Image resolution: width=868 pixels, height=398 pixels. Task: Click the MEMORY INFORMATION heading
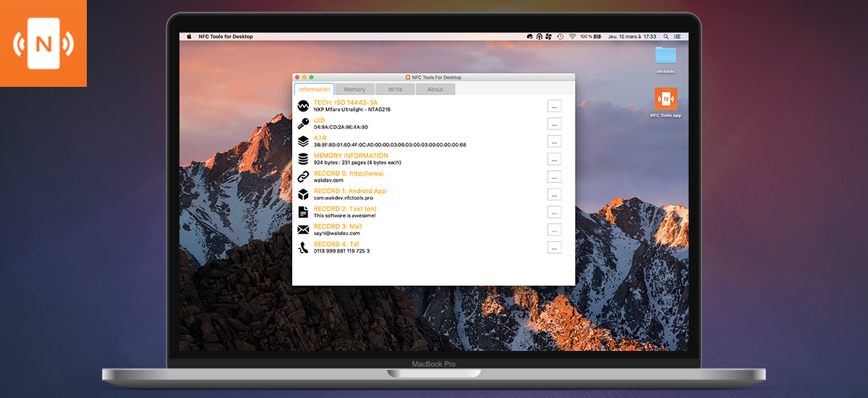[351, 156]
